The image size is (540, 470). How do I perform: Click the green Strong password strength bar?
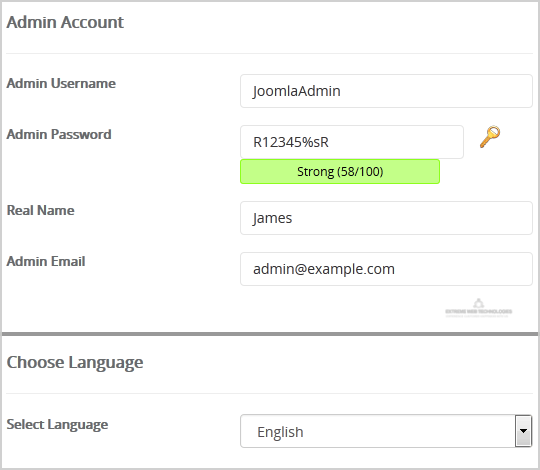point(340,171)
